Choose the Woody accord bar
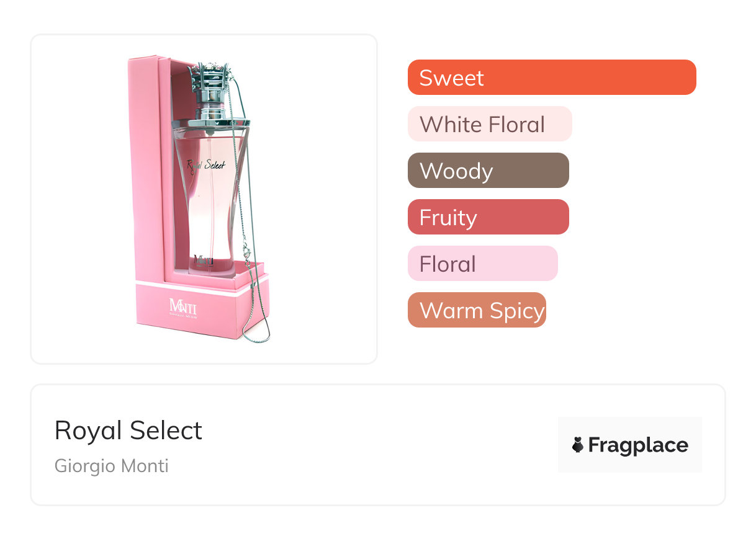756x536 pixels. point(488,171)
